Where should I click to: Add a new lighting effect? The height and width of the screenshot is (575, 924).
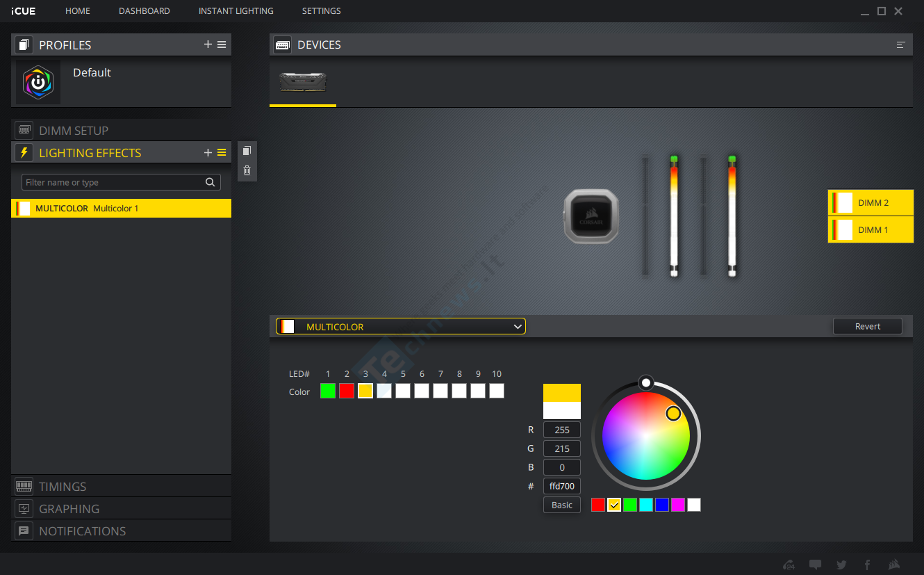pos(208,152)
